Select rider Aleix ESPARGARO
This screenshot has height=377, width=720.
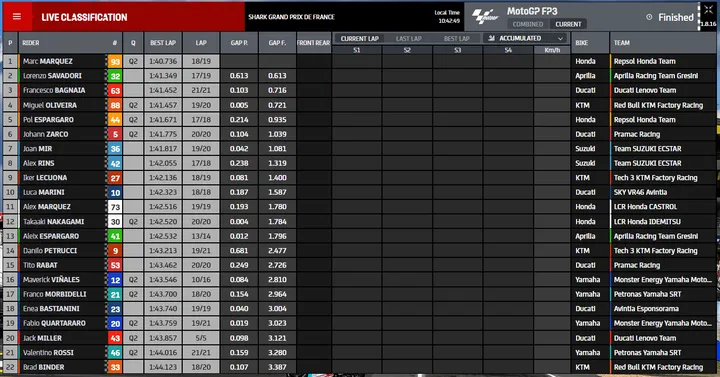pyautogui.click(x=51, y=236)
